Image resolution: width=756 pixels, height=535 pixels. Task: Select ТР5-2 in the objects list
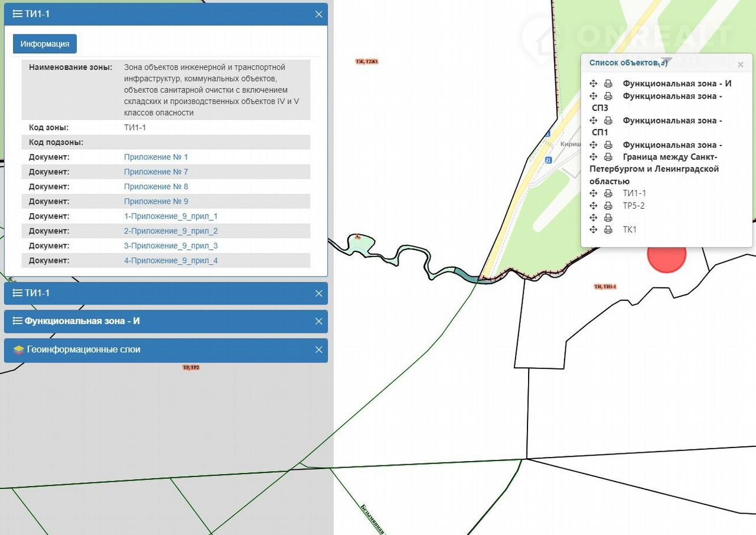tap(634, 206)
